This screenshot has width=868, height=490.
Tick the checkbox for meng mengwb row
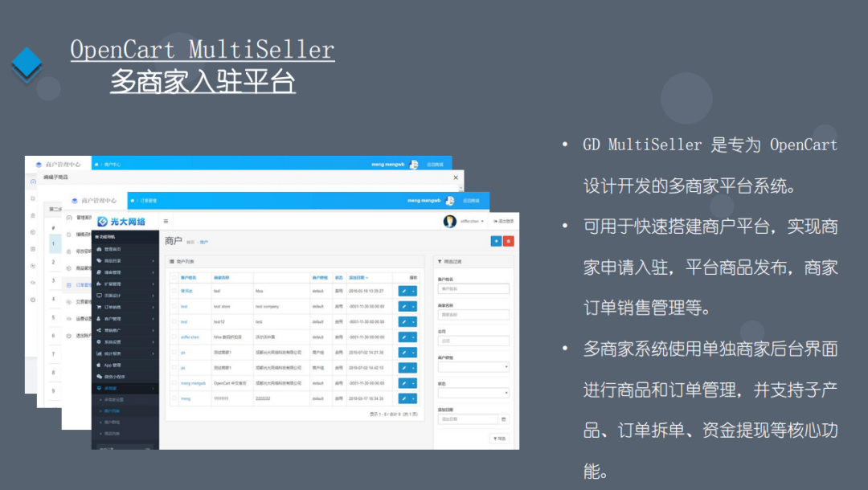pyautogui.click(x=174, y=383)
